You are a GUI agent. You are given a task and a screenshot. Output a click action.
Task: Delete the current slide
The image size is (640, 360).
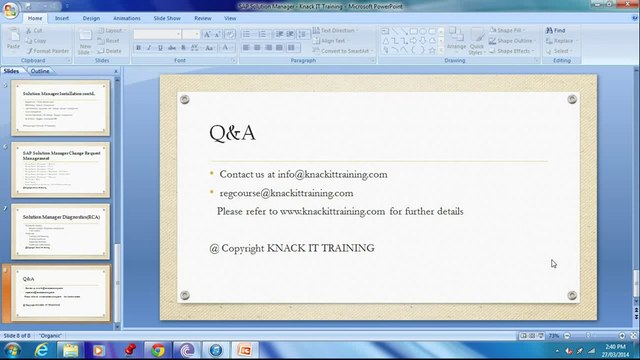pyautogui.click(x=109, y=51)
